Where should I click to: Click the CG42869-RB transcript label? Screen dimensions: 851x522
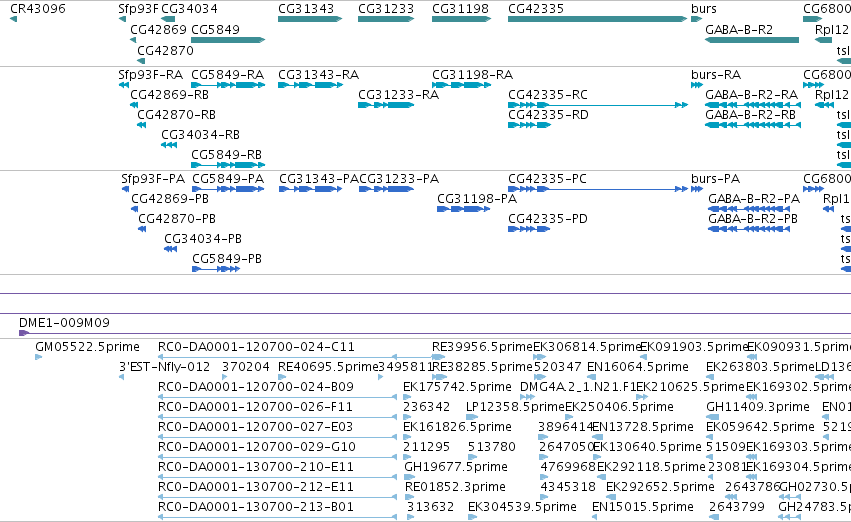(169, 94)
